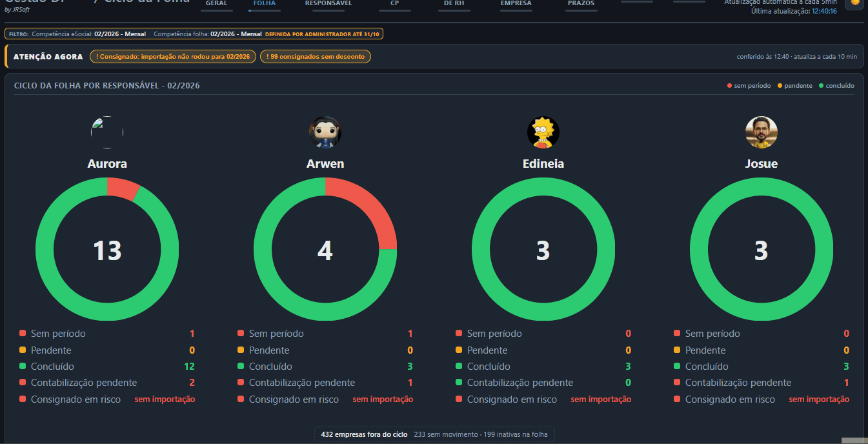
Task: Open the GERAL tab
Action: [216, 4]
